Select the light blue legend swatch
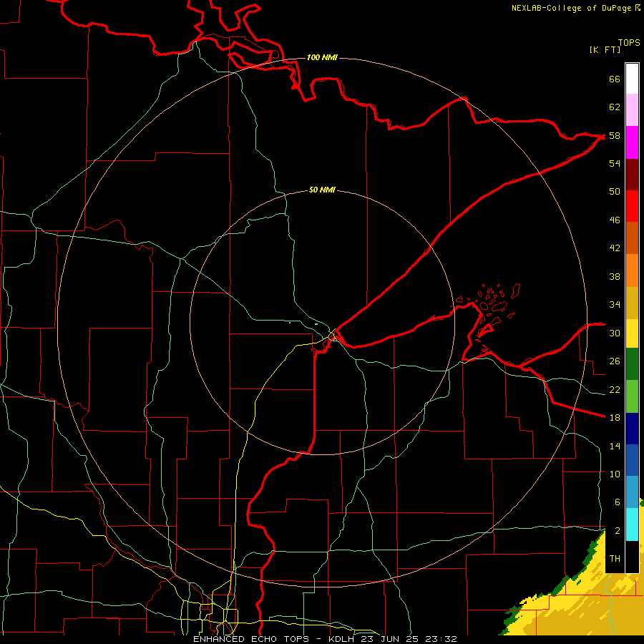Screen dimensions: 644x644 [x=632, y=492]
